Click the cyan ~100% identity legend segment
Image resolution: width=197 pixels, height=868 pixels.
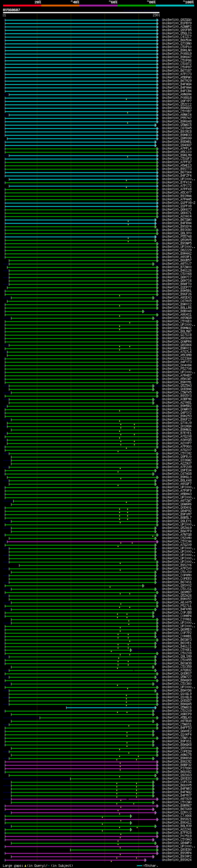pyautogui.click(x=175, y=6)
